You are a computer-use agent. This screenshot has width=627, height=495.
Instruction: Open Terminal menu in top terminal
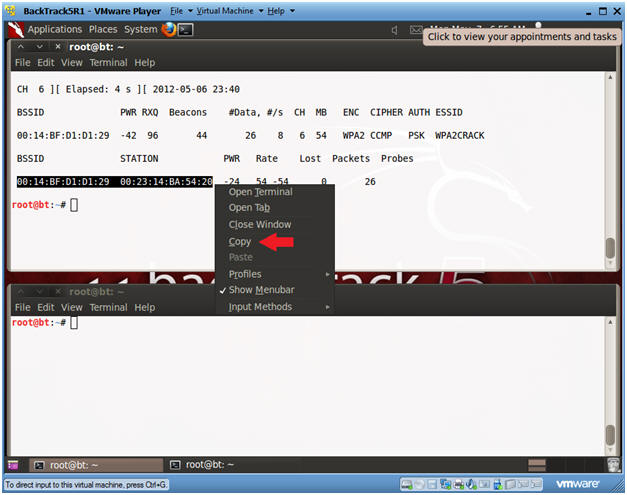coord(108,63)
